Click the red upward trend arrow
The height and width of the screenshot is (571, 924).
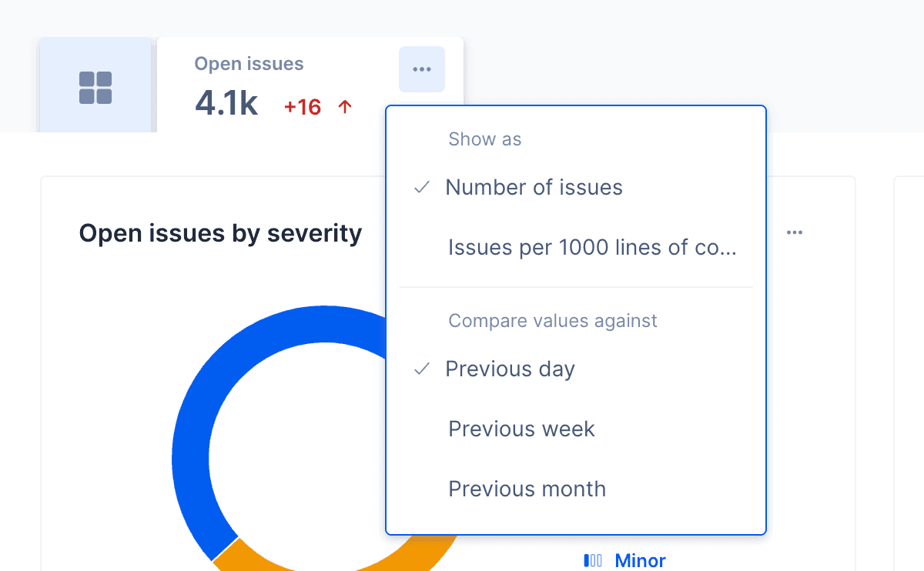pyautogui.click(x=346, y=106)
